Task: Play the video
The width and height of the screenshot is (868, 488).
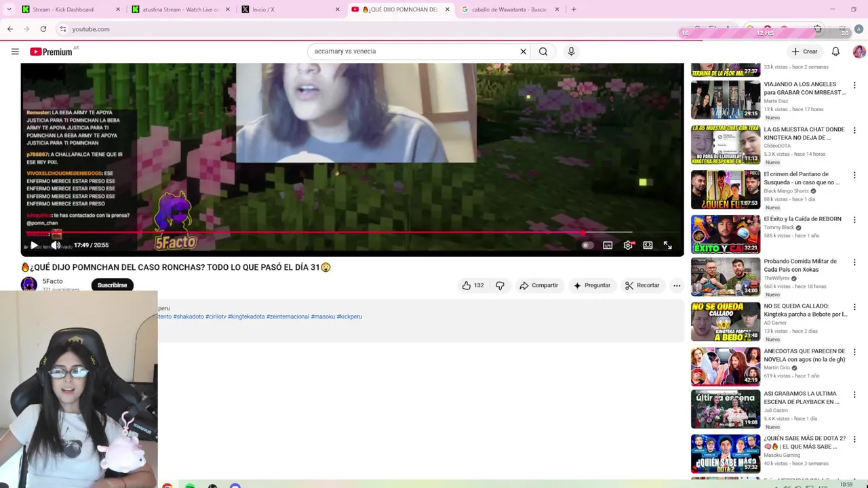Action: 34,245
